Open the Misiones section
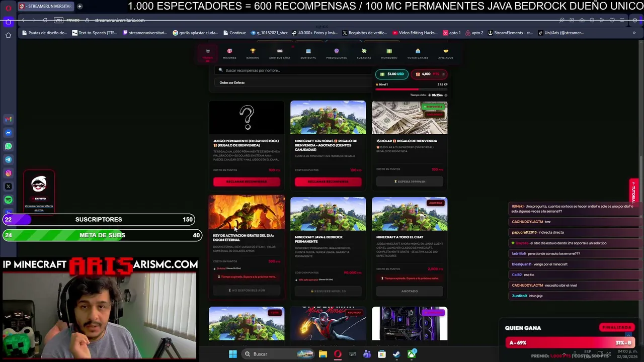The height and width of the screenshot is (362, 644). pos(229,54)
